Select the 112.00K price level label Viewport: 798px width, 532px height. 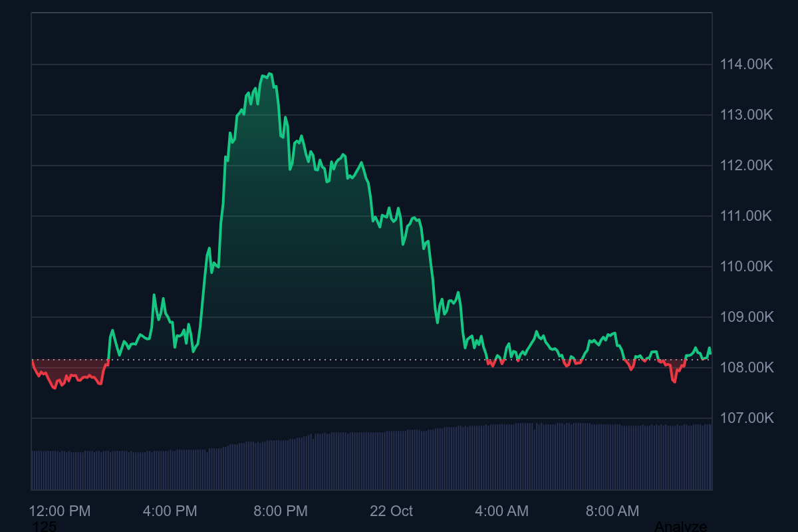coord(746,166)
